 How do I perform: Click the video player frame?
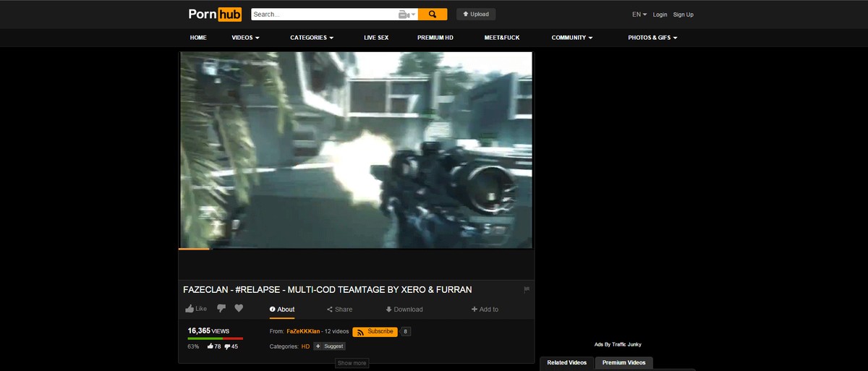[x=356, y=150]
